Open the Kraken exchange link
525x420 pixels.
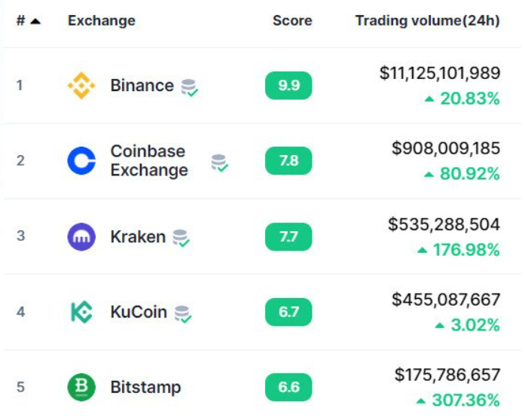click(138, 236)
